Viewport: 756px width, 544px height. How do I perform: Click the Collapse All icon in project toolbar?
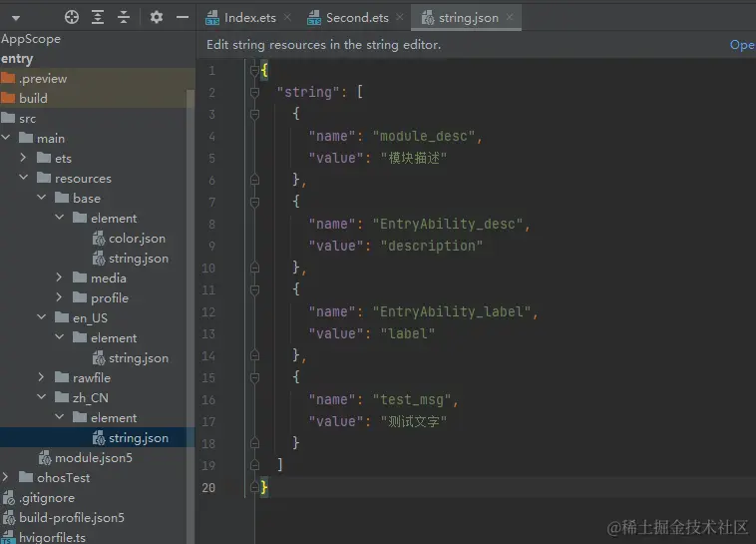tap(124, 17)
